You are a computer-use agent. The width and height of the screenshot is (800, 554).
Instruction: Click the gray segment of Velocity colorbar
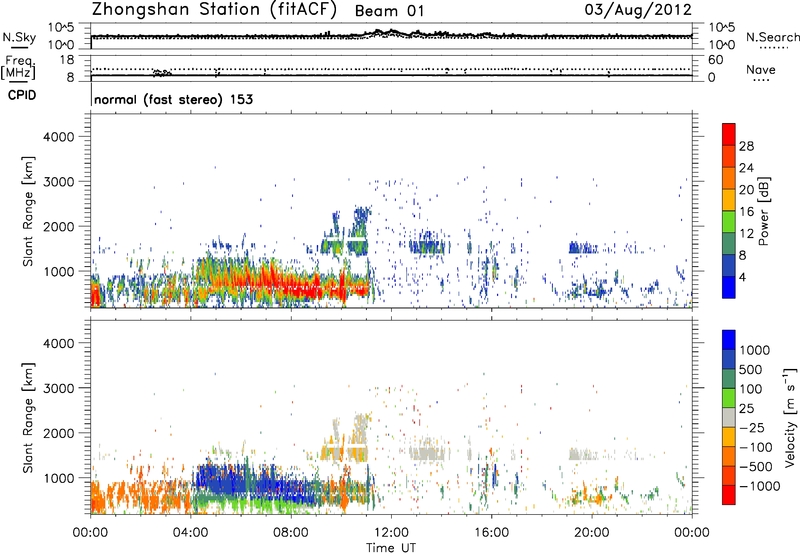coord(729,417)
